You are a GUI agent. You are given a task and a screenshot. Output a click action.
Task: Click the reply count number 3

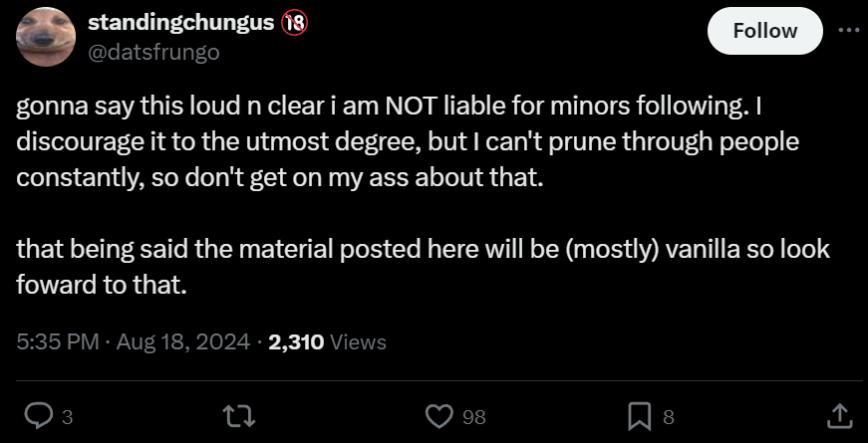(x=66, y=418)
